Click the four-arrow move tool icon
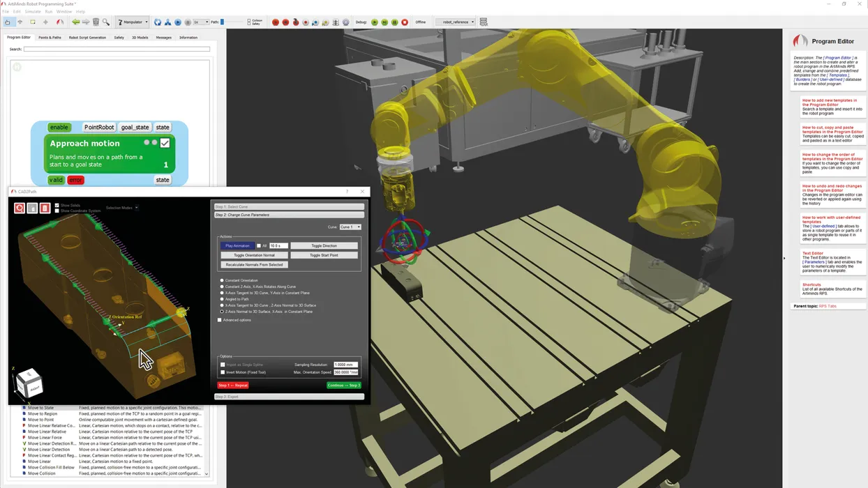 (46, 22)
